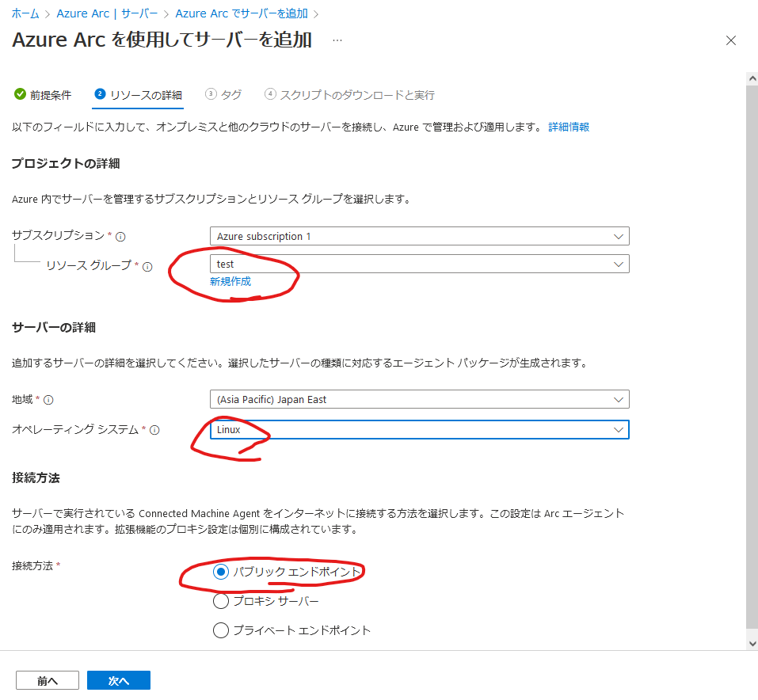Image resolution: width=758 pixels, height=700 pixels.
Task: Click scrollbar down arrow
Action: tap(752, 644)
